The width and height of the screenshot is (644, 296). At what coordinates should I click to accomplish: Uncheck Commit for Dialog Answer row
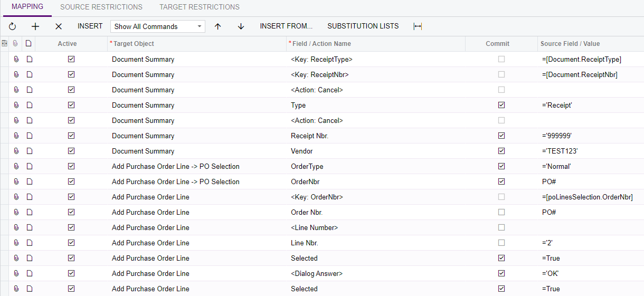tap(501, 273)
